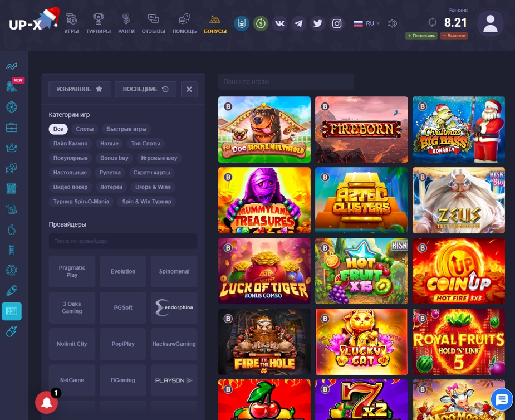Open the Ранги menu in header
The width and height of the screenshot is (515, 420).
click(126, 23)
